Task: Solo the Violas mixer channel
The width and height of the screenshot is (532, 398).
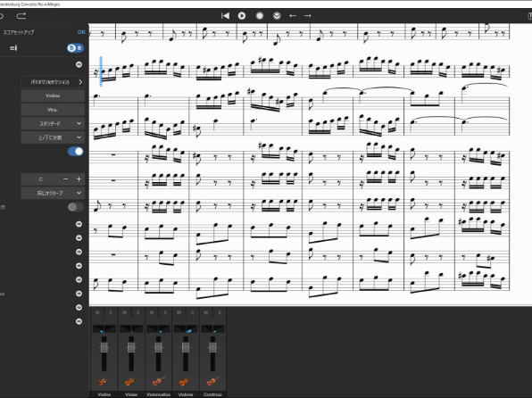Action: pyautogui.click(x=137, y=312)
